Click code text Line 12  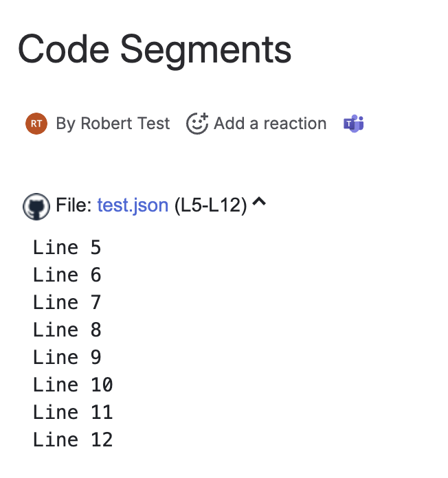(x=72, y=440)
